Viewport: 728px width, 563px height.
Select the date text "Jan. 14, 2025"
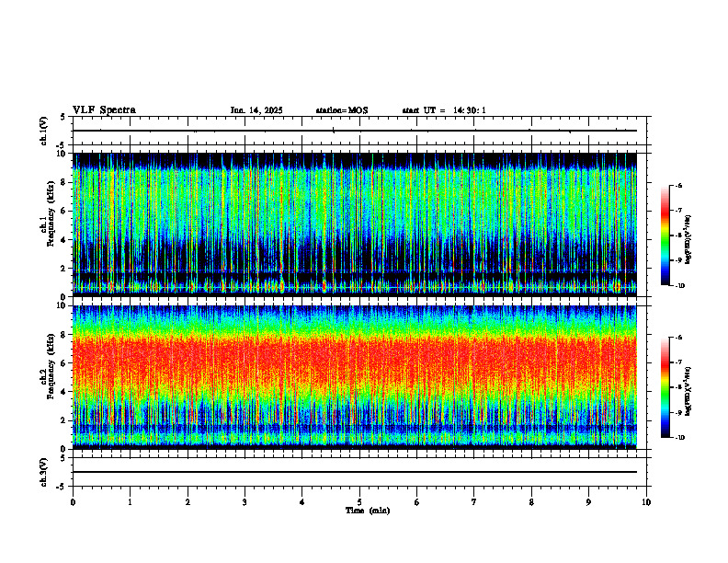pos(256,110)
